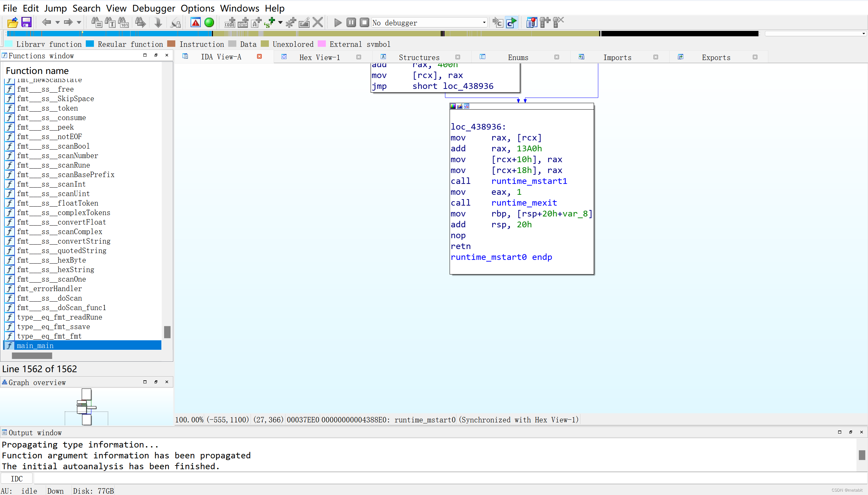Viewport: 868px width, 495px height.
Task: Open the File menu
Action: pos(10,8)
